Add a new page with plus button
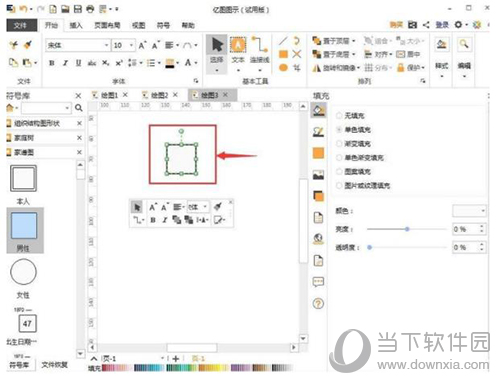 176,359
